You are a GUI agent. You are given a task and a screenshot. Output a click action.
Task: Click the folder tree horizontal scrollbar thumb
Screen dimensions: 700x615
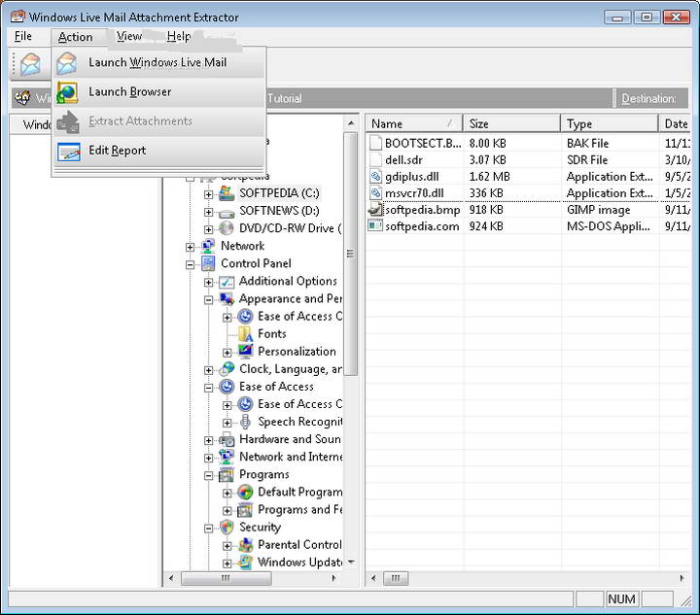click(226, 578)
